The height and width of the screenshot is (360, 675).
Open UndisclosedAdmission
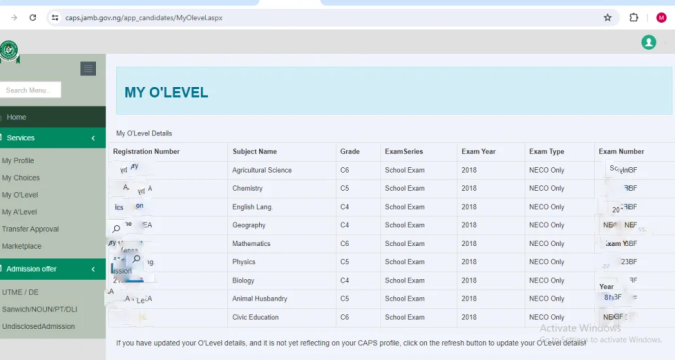click(x=38, y=326)
